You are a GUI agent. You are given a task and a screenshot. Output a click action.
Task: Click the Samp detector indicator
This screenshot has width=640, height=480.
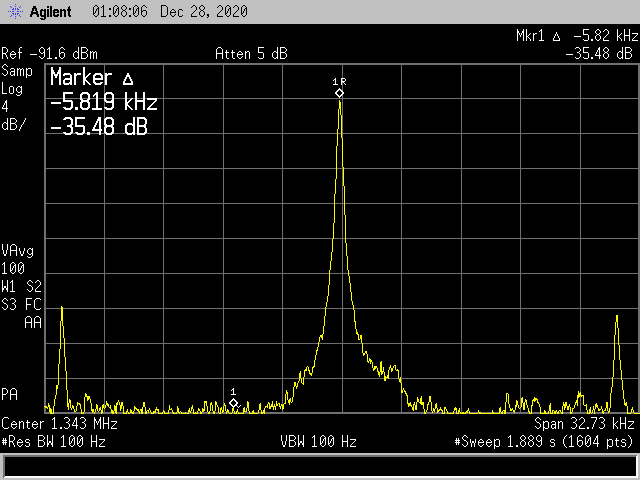point(16,71)
